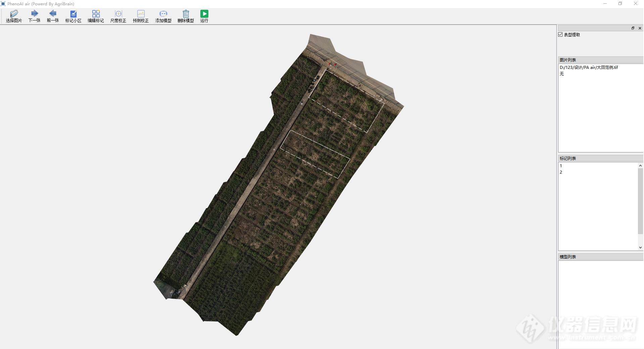The height and width of the screenshot is (349, 644).
Task: Go to previous image with 前一张
Action: pos(53,16)
